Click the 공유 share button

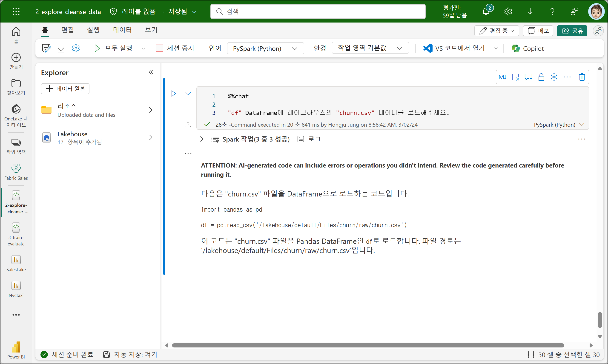(x=572, y=31)
